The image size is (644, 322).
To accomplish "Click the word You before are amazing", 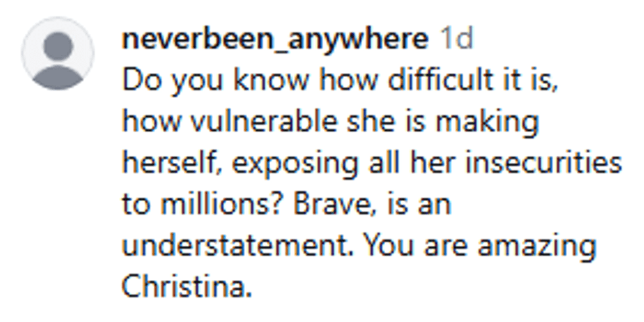I will [389, 245].
